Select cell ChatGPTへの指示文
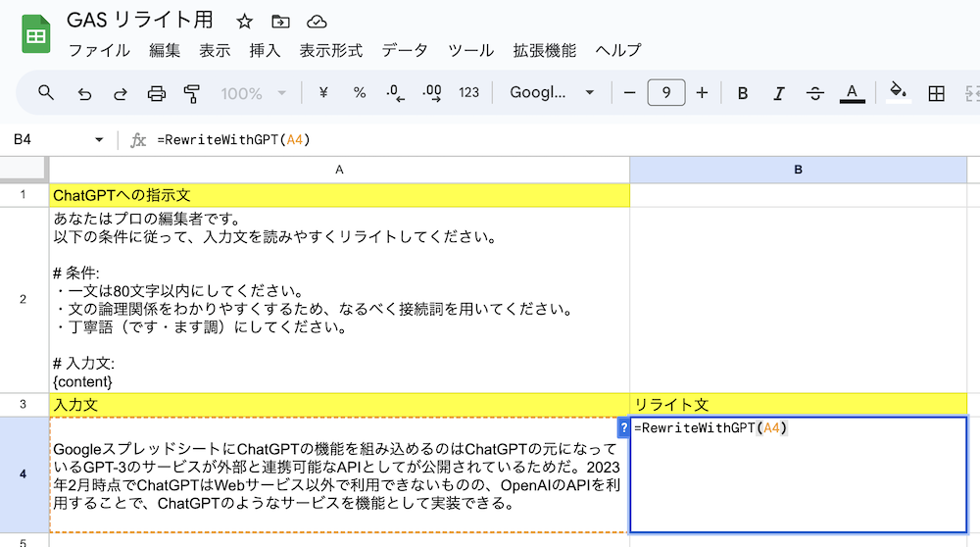Screen dimensions: 980x547 click(339, 195)
